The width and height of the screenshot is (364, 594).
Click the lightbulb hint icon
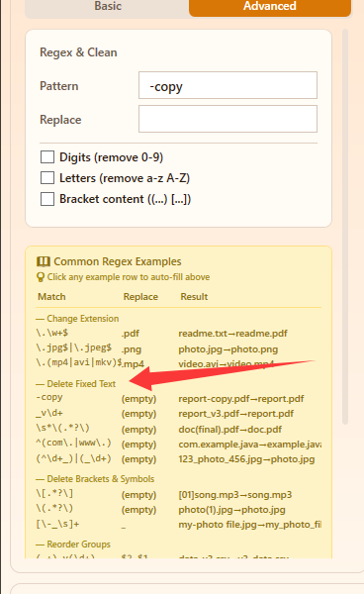coord(41,277)
